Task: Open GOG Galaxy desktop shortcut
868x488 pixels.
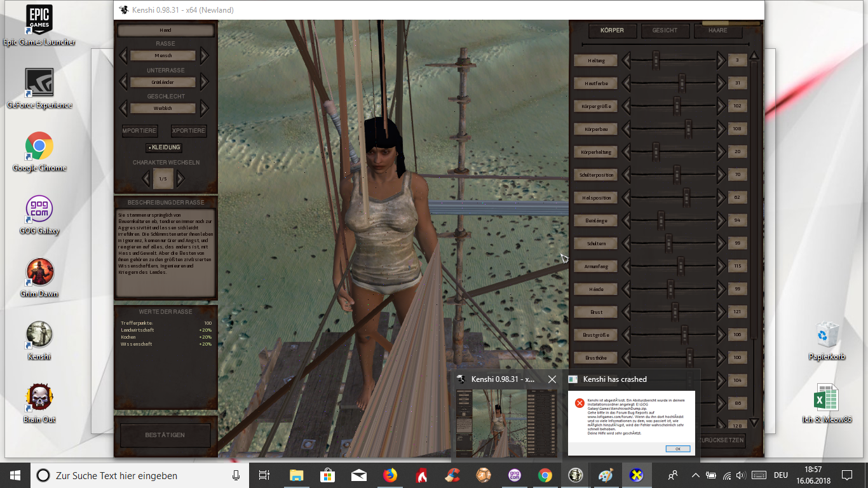Action: click(x=39, y=214)
